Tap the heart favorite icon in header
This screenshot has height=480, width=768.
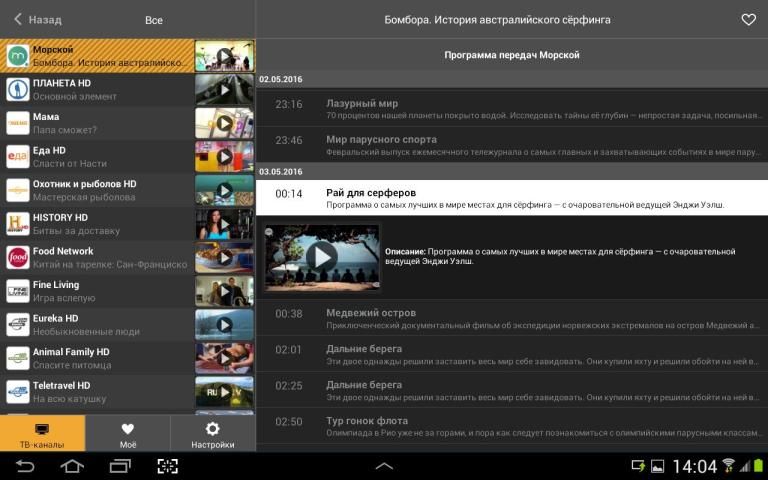pyautogui.click(x=748, y=20)
